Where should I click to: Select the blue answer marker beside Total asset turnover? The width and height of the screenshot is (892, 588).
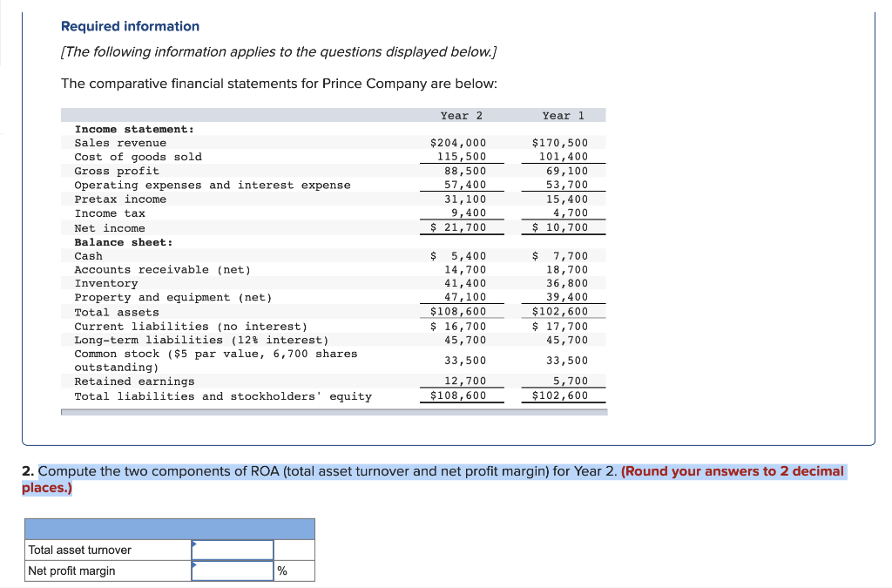coord(195,544)
